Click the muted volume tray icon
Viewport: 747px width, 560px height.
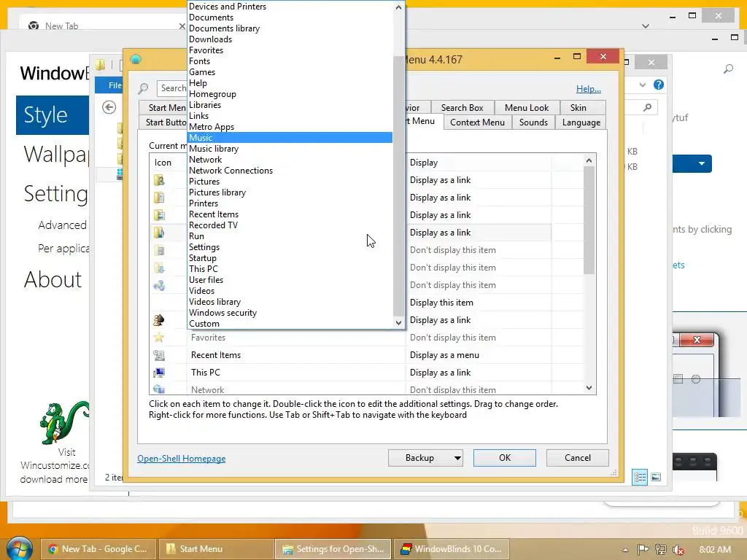click(678, 550)
